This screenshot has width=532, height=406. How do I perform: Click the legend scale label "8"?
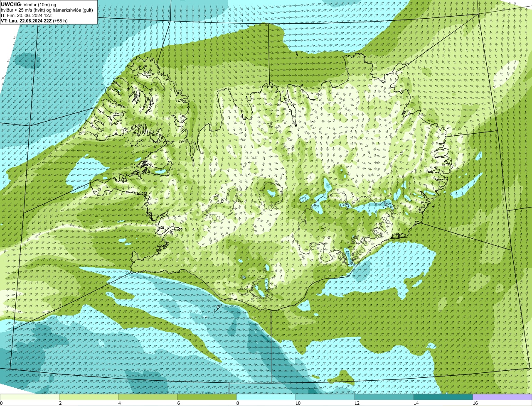(237, 403)
